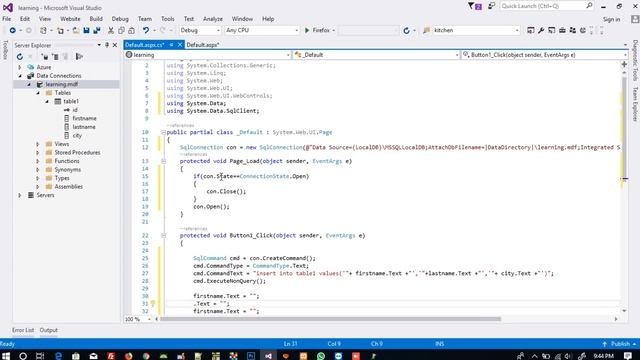Screen dimensions: 640x360
Task: Open Task View from the taskbar
Action: tap(40, 356)
